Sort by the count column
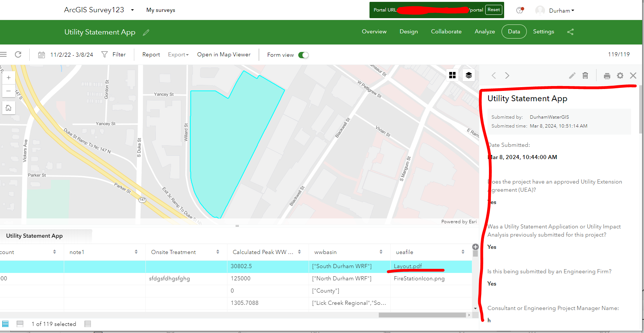The height and width of the screenshot is (333, 644). click(x=55, y=252)
